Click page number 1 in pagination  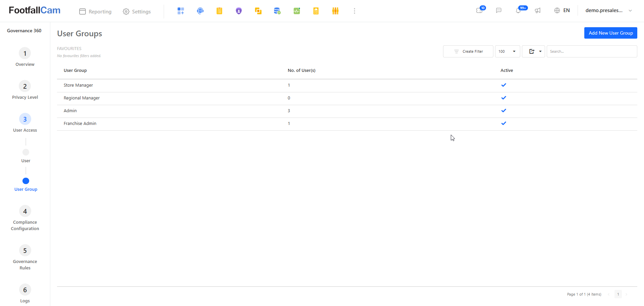618,294
